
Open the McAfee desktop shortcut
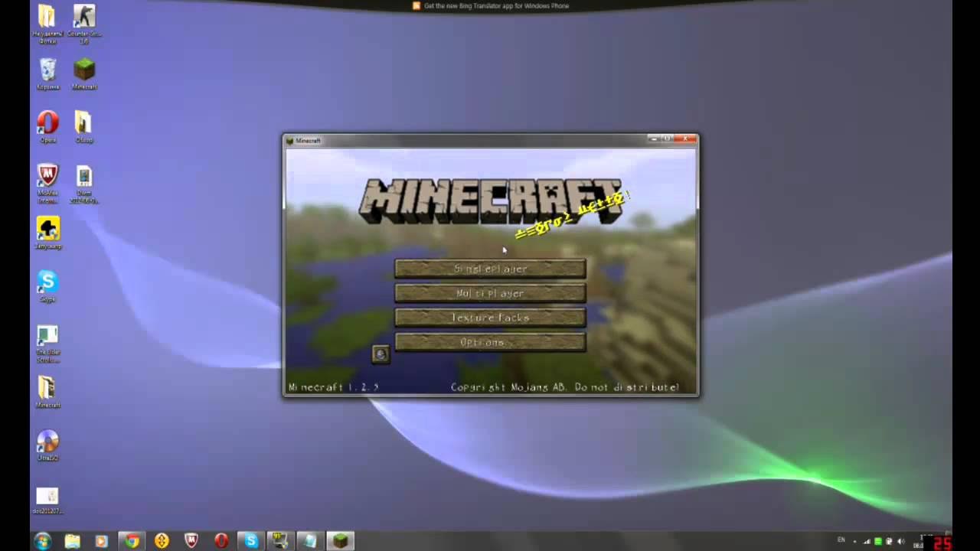tap(47, 183)
